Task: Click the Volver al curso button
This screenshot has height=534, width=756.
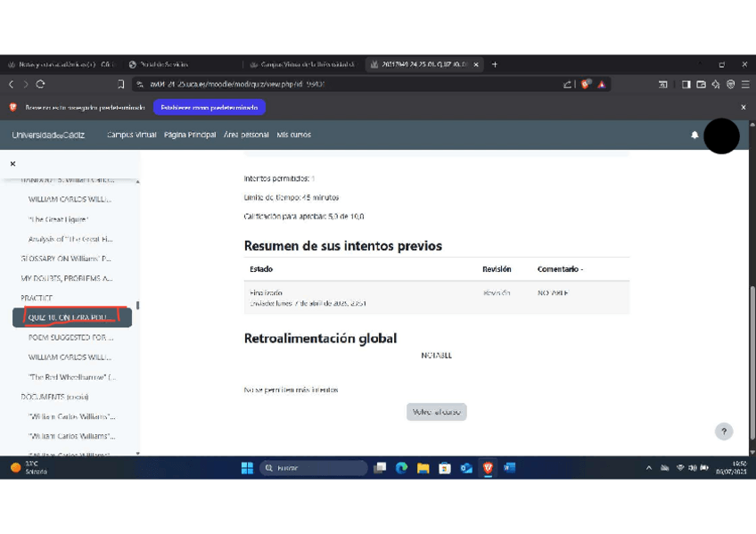Action: [436, 412]
